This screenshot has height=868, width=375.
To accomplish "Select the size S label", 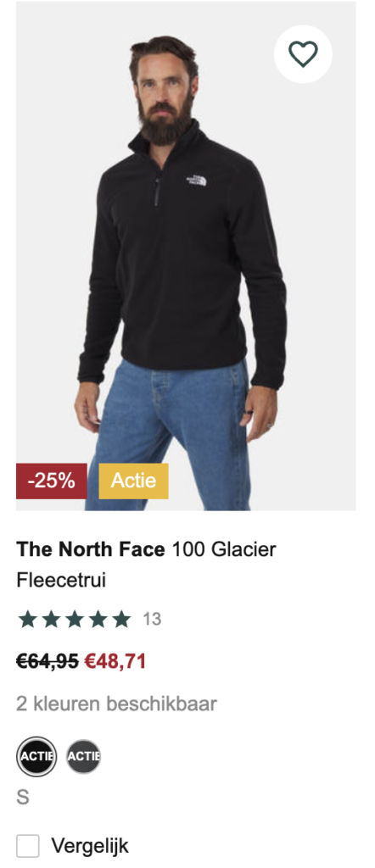I will click(23, 798).
